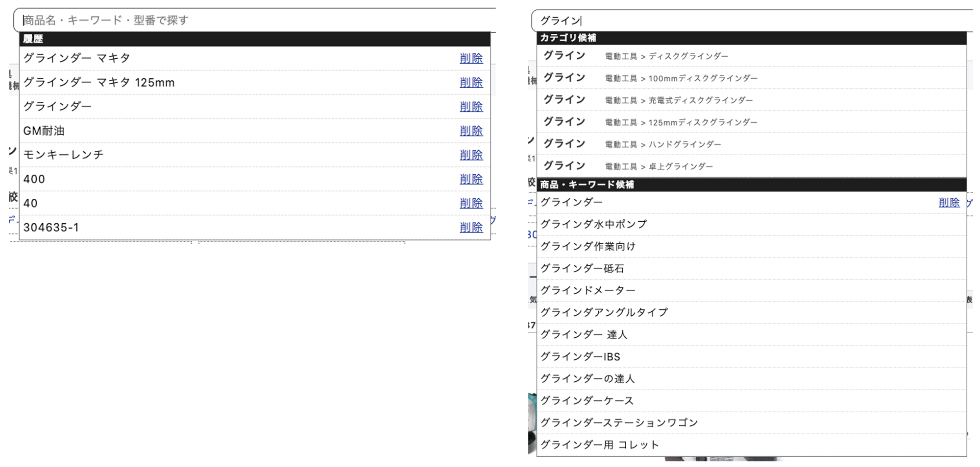Delete history entry 304635-1

pos(471,227)
